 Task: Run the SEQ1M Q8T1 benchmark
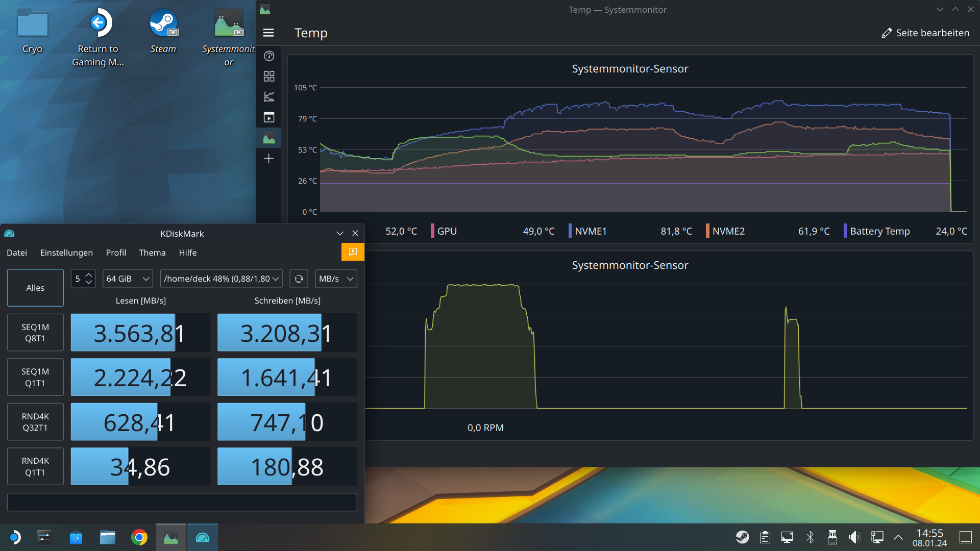click(x=35, y=333)
